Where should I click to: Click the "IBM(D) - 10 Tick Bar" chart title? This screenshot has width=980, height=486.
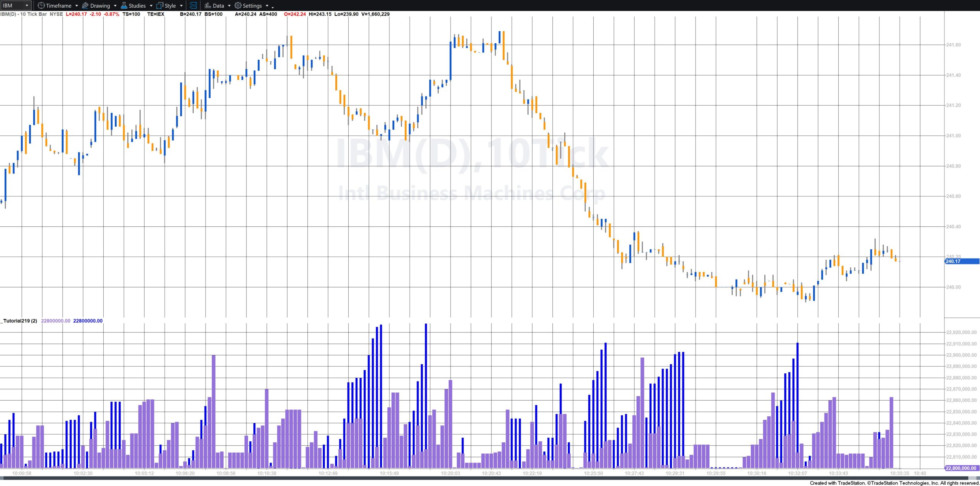point(24,14)
